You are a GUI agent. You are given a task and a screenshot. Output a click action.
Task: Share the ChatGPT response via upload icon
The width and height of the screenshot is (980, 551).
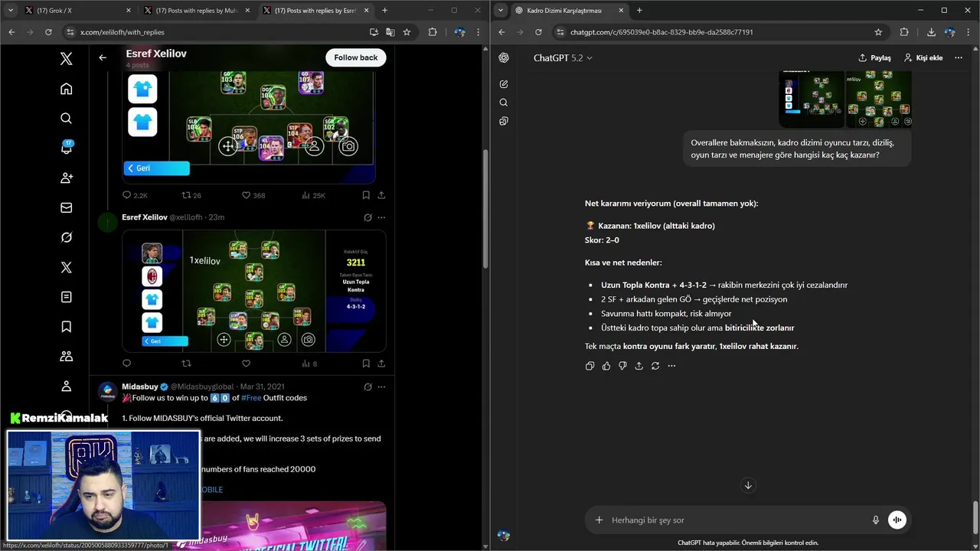639,366
